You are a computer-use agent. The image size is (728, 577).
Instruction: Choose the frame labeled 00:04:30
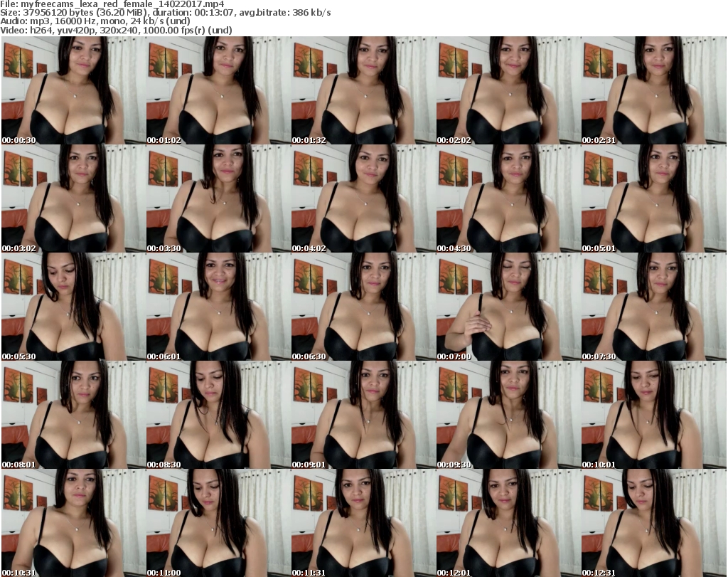click(508, 198)
